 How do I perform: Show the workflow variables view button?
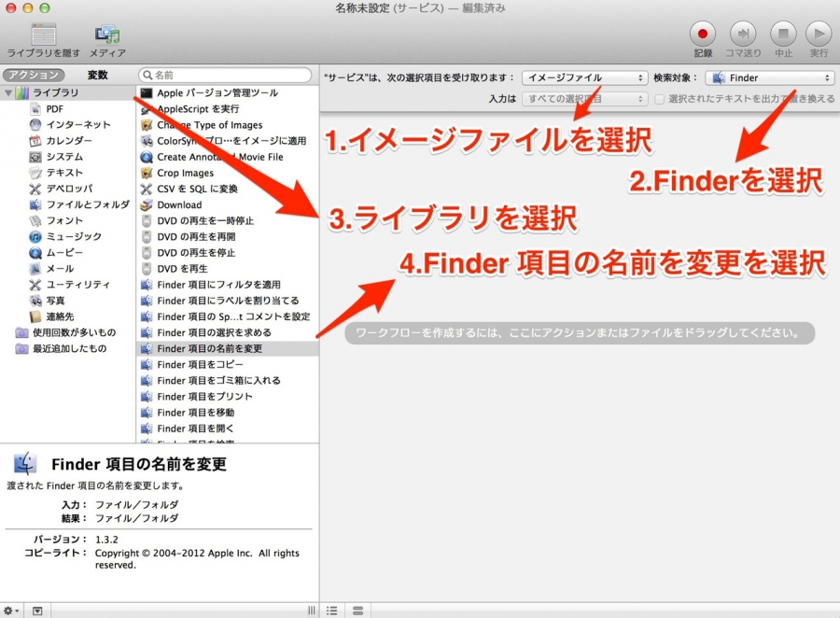pos(357,611)
